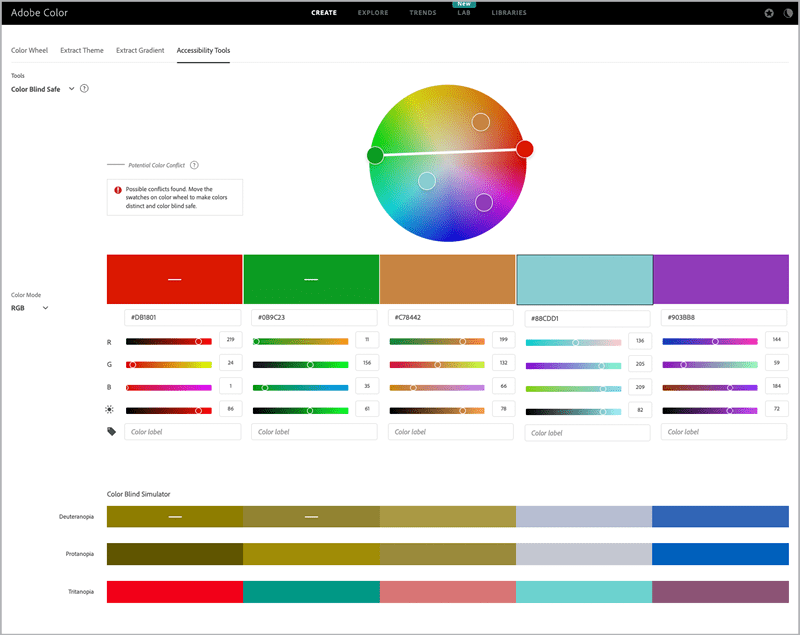
Task: Click the Color label field under purple color
Action: pyautogui.click(x=724, y=431)
